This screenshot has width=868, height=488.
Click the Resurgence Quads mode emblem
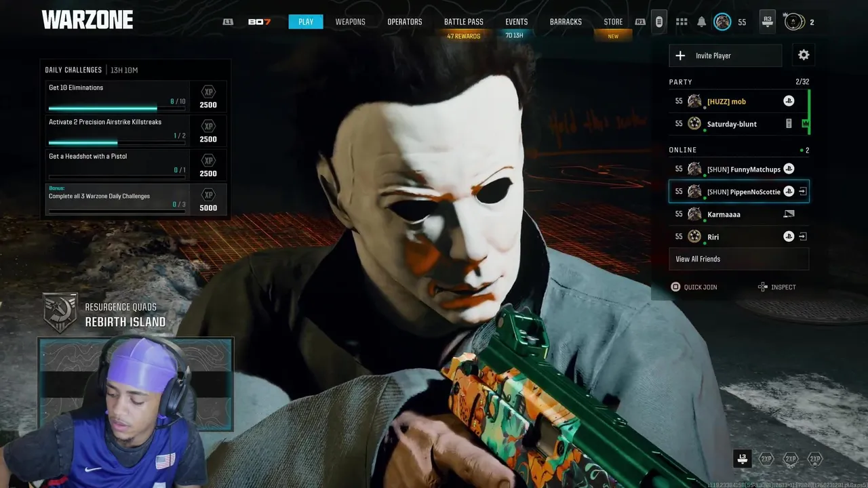(60, 312)
